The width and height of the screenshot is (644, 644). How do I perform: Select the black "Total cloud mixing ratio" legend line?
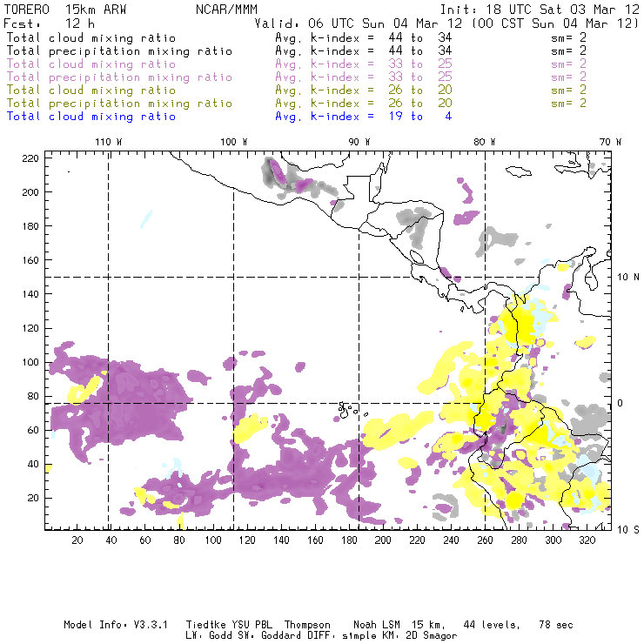[91, 37]
